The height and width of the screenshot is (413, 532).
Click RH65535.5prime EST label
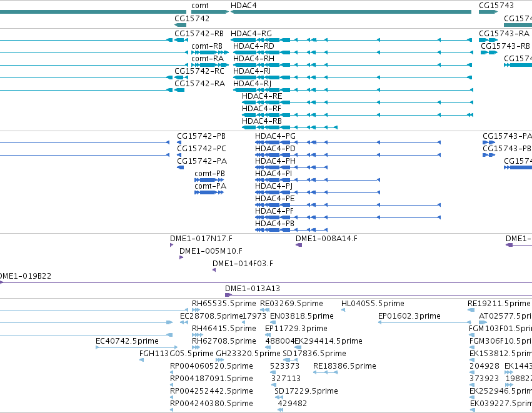click(224, 304)
